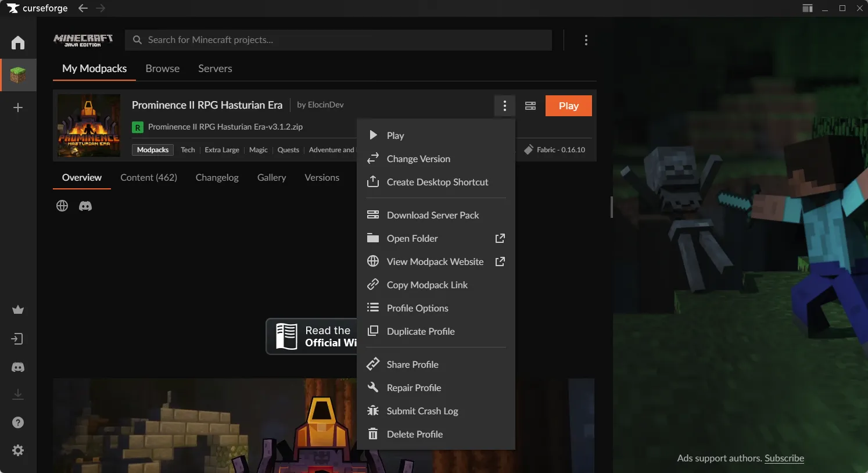Join modpack Discord via small Discord icon
Viewport: 868px width, 473px height.
click(85, 206)
